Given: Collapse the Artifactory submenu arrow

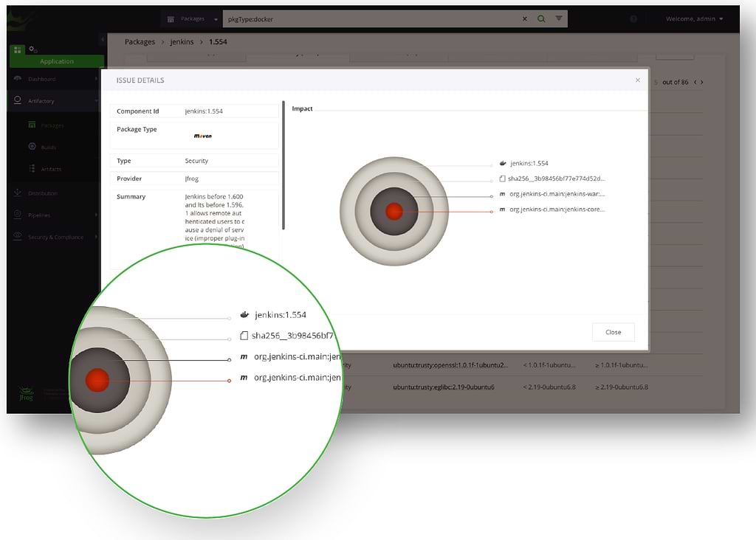Looking at the screenshot, I should tap(97, 100).
